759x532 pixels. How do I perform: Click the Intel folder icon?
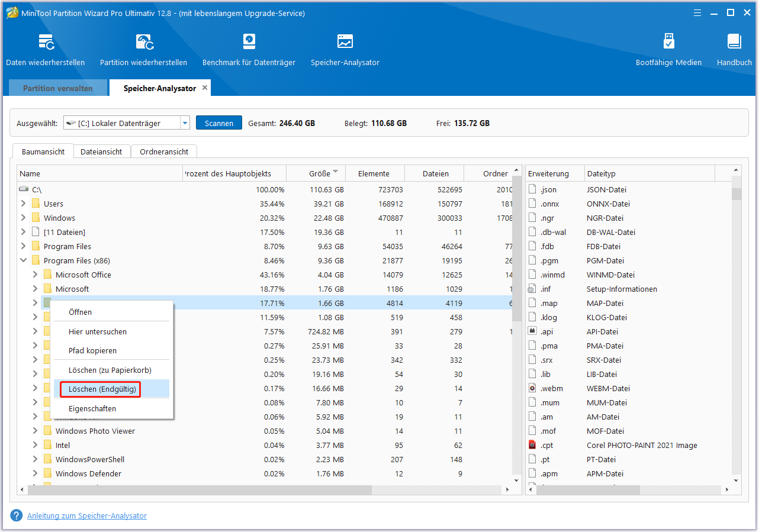point(47,445)
